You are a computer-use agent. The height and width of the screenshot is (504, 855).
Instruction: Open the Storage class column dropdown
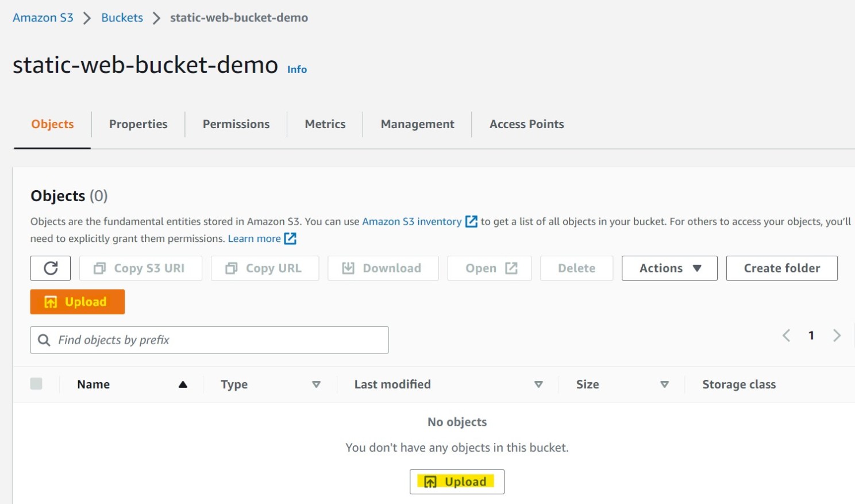tap(739, 384)
